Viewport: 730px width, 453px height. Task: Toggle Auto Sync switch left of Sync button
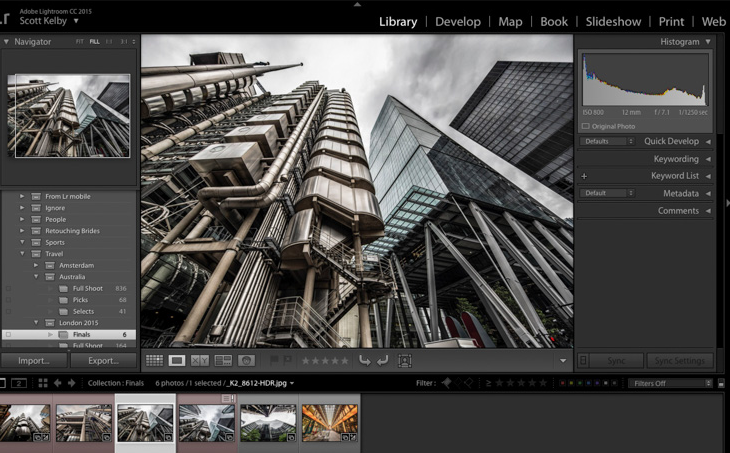coord(583,360)
